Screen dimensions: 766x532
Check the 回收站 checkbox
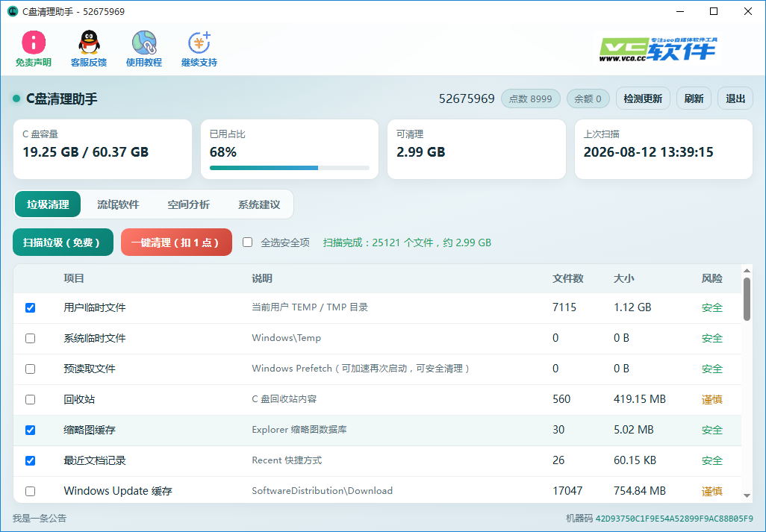[31, 400]
